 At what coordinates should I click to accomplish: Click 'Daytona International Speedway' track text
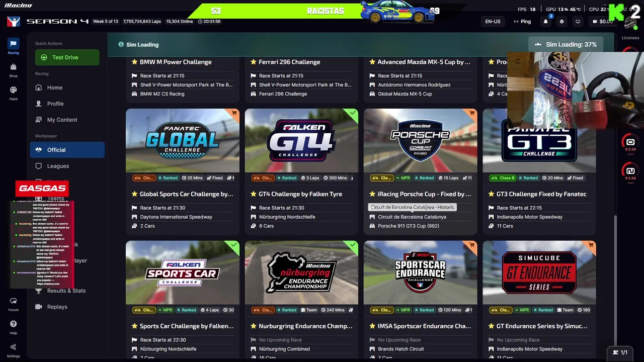click(x=176, y=217)
